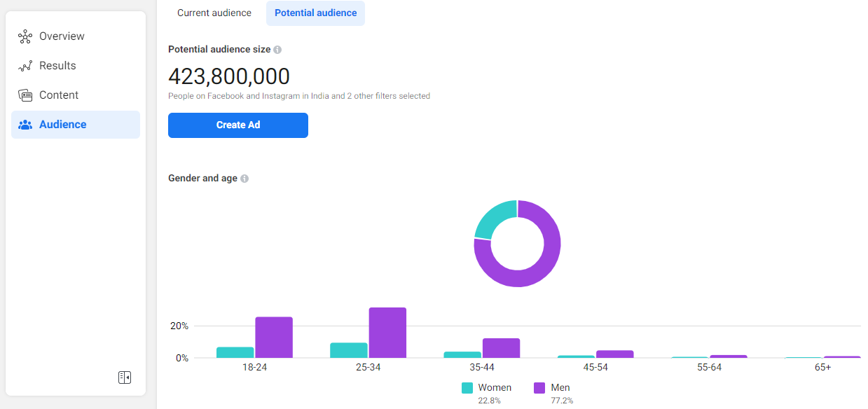Click the Men bar for ages 35-44

[501, 348]
